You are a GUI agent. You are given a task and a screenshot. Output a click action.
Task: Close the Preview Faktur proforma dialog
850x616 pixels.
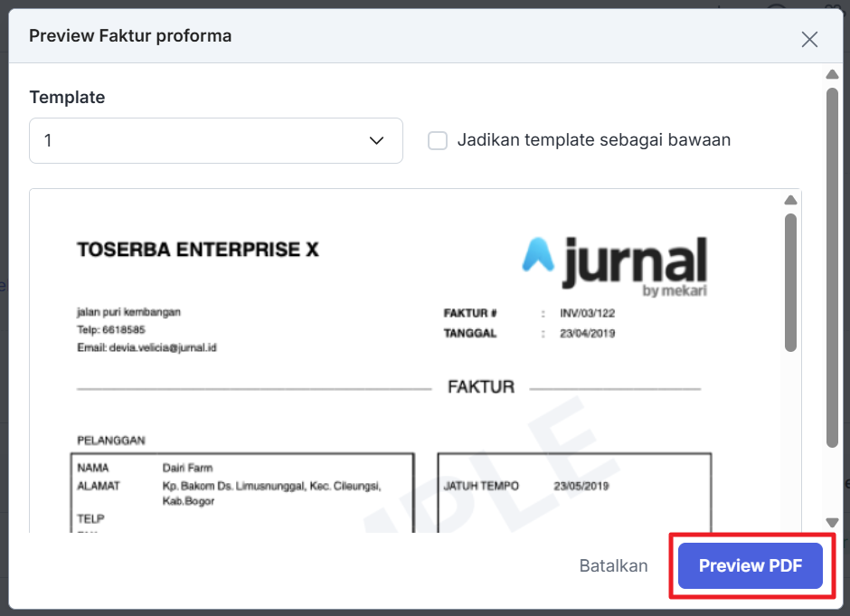click(809, 39)
